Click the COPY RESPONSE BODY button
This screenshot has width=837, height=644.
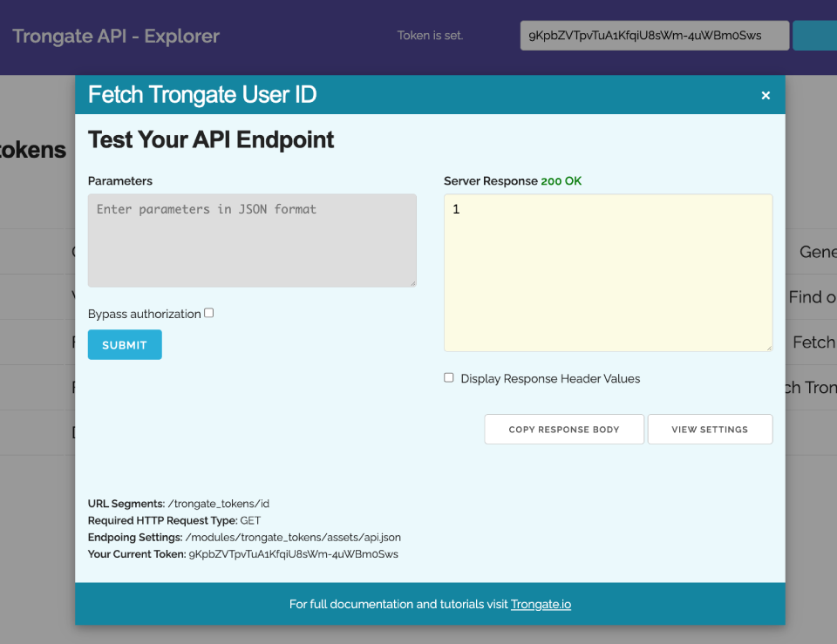tap(564, 430)
